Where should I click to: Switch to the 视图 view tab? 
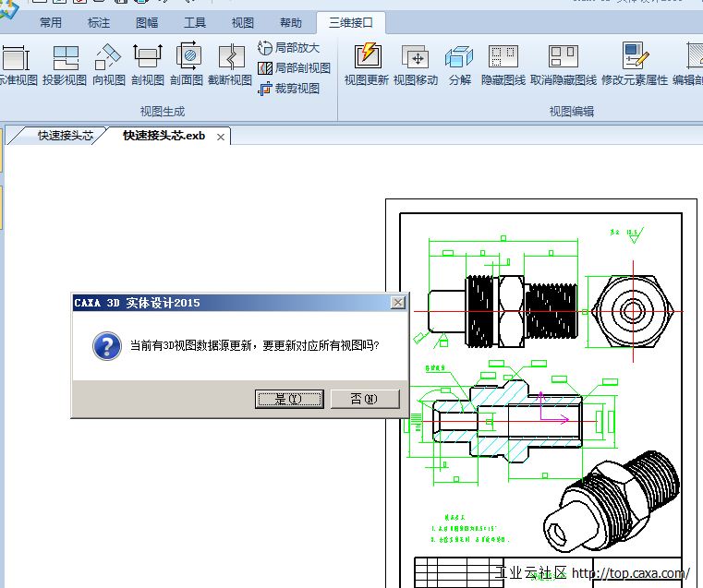[x=243, y=22]
